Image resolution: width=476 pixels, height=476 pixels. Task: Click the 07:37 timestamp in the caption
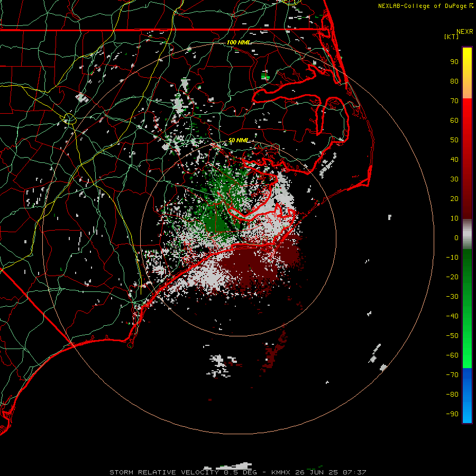[x=354, y=472]
